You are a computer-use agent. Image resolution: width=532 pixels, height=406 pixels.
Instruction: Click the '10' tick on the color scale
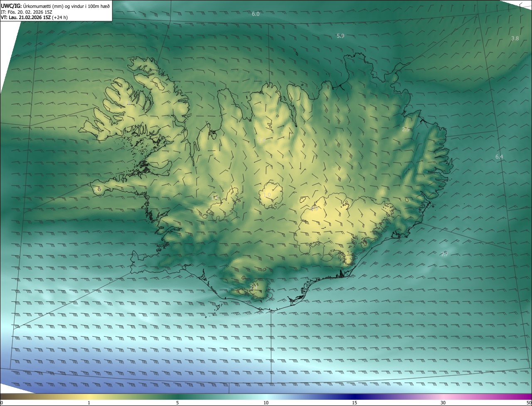(x=266, y=403)
